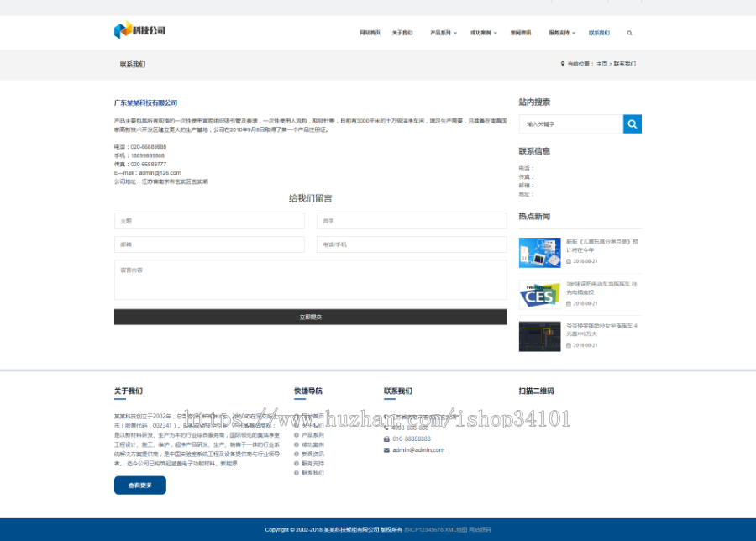756x541 pixels.
Task: Click the 留言内容 message textarea
Action: [x=310, y=280]
